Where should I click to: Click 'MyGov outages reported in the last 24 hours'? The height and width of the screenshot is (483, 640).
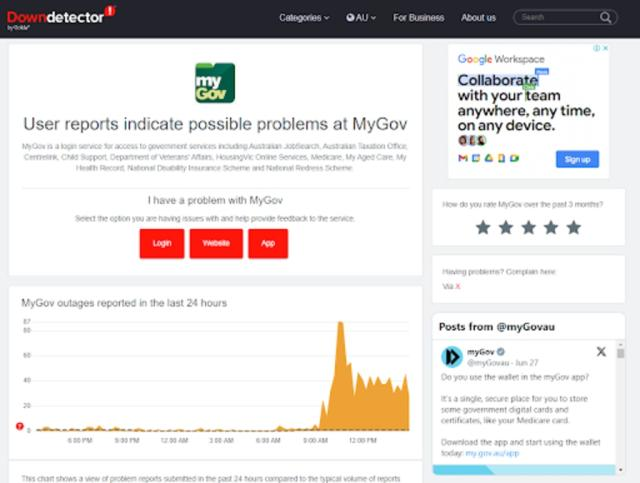tap(124, 303)
